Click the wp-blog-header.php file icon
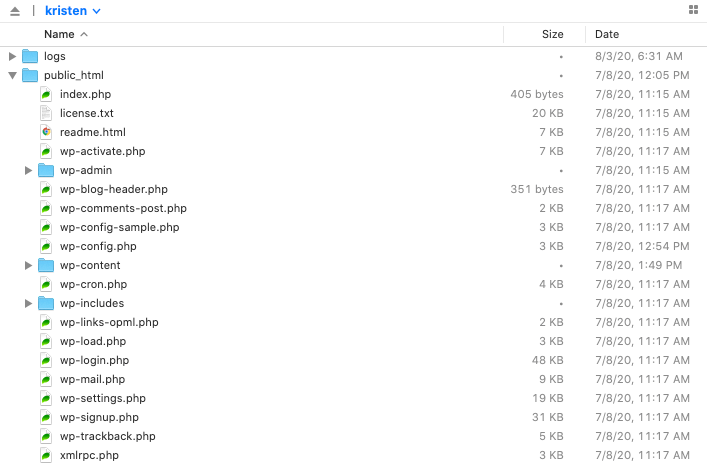The width and height of the screenshot is (707, 476). click(x=46, y=189)
